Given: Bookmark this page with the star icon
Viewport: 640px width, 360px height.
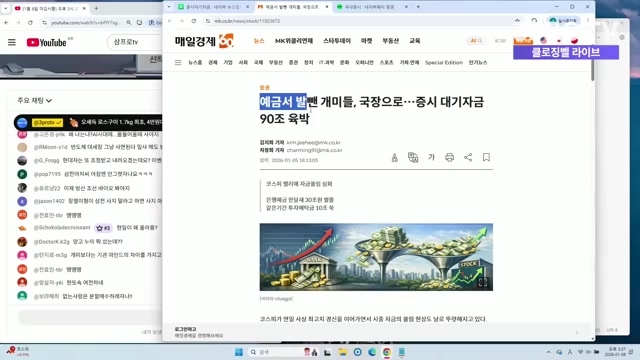Looking at the screenshot, I should click(517, 21).
